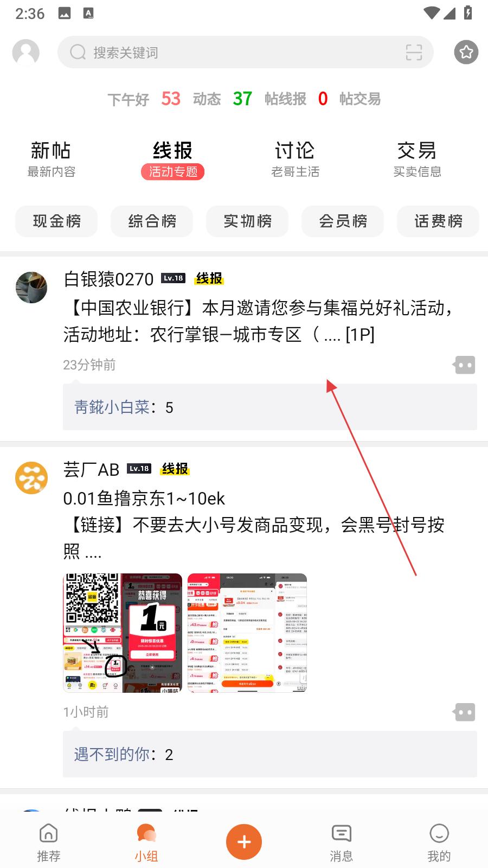Go to 推荐 home tab
This screenshot has height=868, width=488.
pyautogui.click(x=48, y=843)
